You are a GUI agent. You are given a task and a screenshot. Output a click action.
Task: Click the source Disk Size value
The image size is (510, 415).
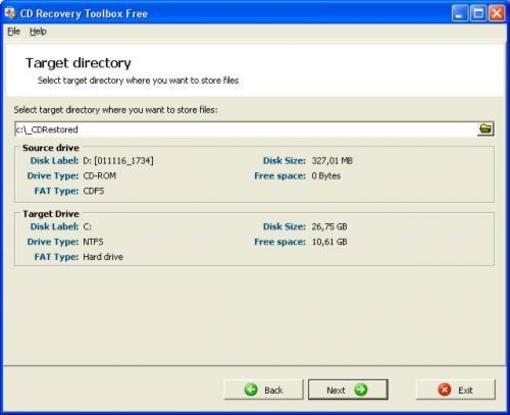point(332,161)
